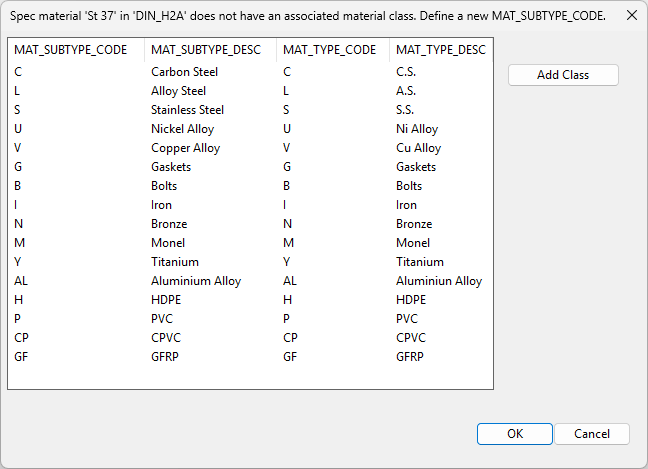Click the MAT_TYPE_DESC column header
This screenshot has width=648, height=469.
440,50
